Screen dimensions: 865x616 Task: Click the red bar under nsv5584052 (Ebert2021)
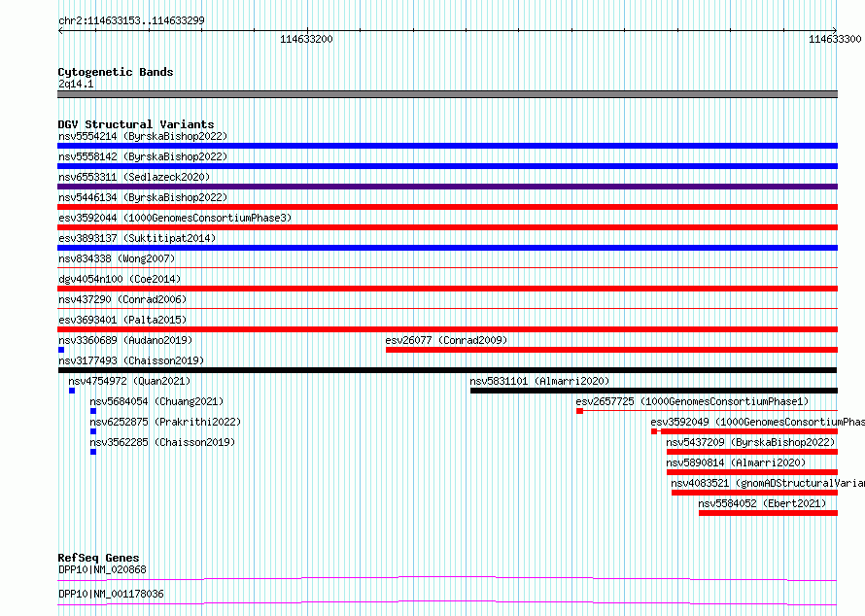[768, 513]
